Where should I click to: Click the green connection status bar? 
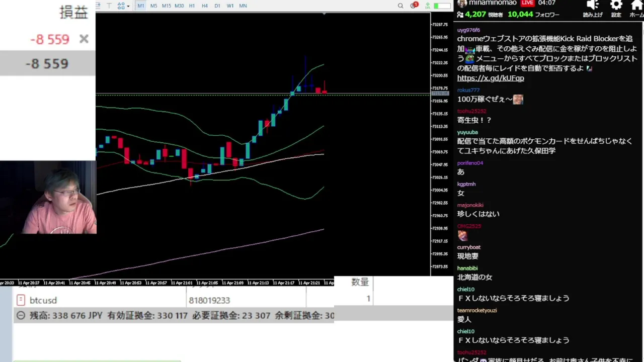tap(442, 6)
